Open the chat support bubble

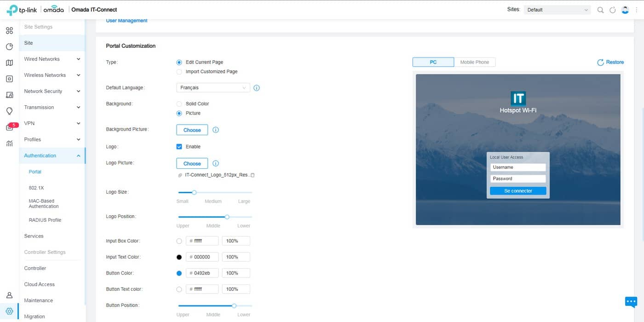631,302
